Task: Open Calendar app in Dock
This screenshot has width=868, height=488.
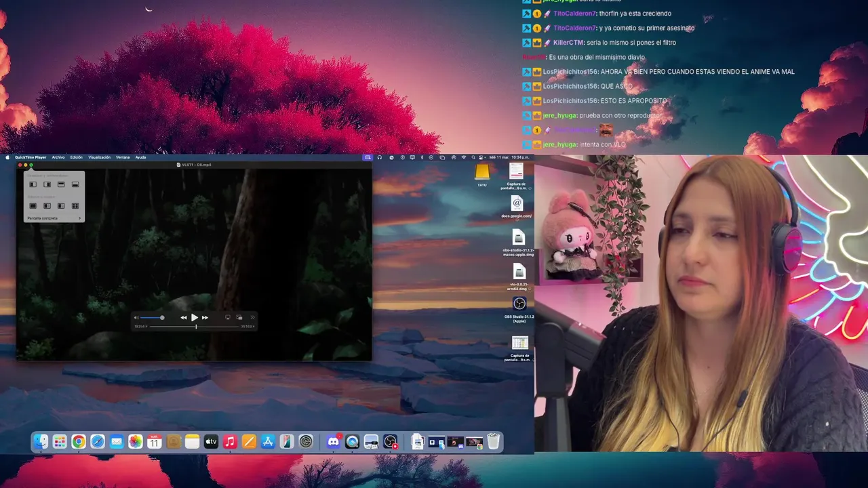Action: pyautogui.click(x=154, y=442)
